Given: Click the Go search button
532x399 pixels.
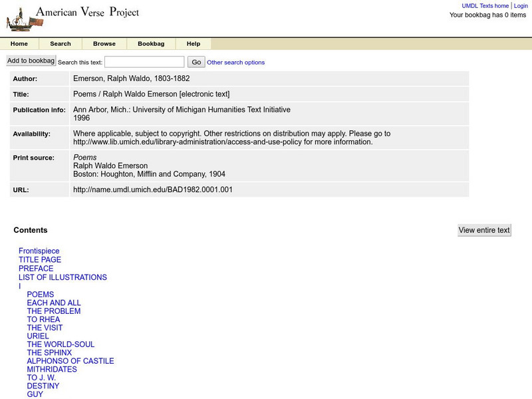Looking at the screenshot, I should click(x=196, y=61).
